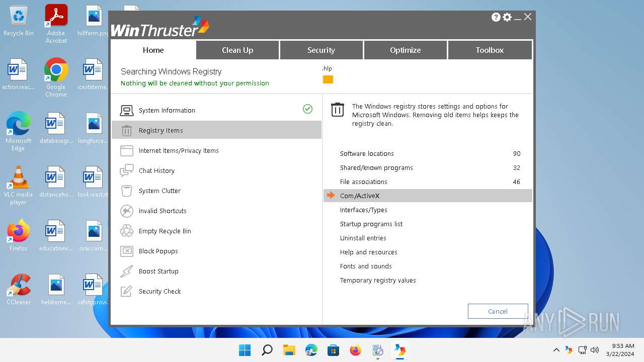Select the Microsoft Edge desktop shortcut
Screen dimensions: 644x362
19,132
